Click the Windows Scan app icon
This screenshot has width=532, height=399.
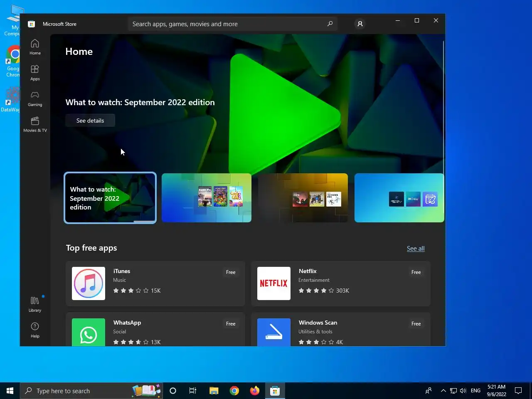[x=274, y=332]
